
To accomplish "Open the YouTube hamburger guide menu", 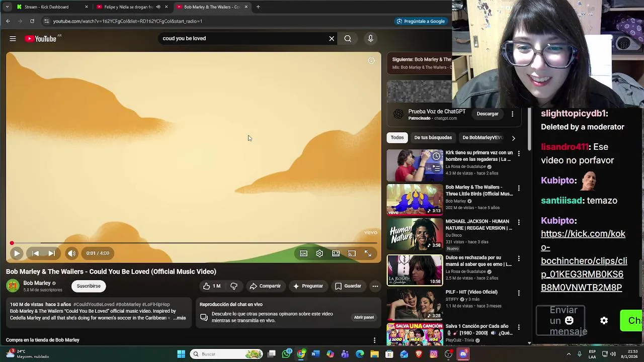I will (x=13, y=39).
